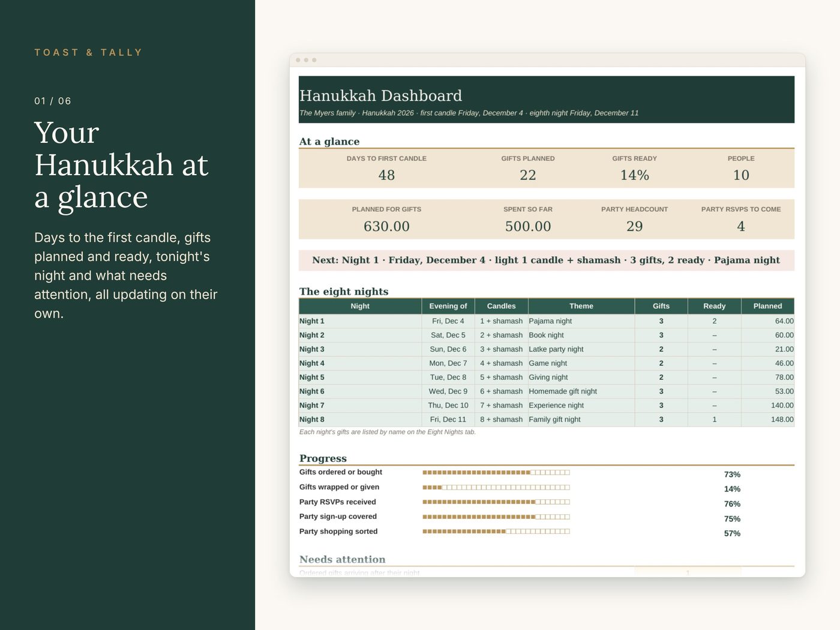Click the Planned for Gifts amount 630.00

pos(386,226)
